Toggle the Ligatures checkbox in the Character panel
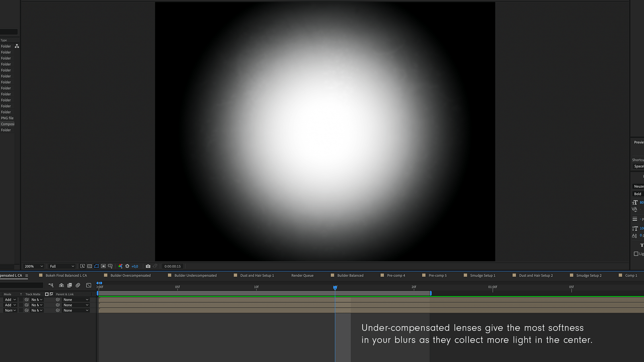The image size is (644, 362). click(x=635, y=254)
